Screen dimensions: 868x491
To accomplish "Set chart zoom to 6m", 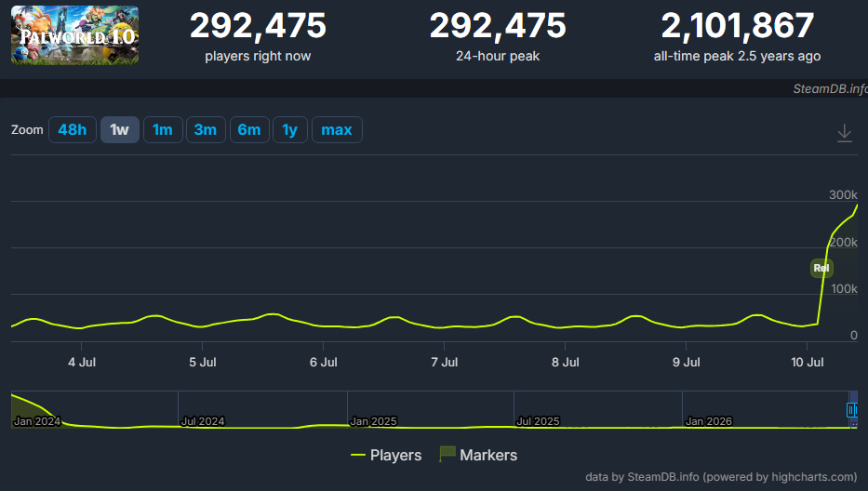I will click(249, 130).
